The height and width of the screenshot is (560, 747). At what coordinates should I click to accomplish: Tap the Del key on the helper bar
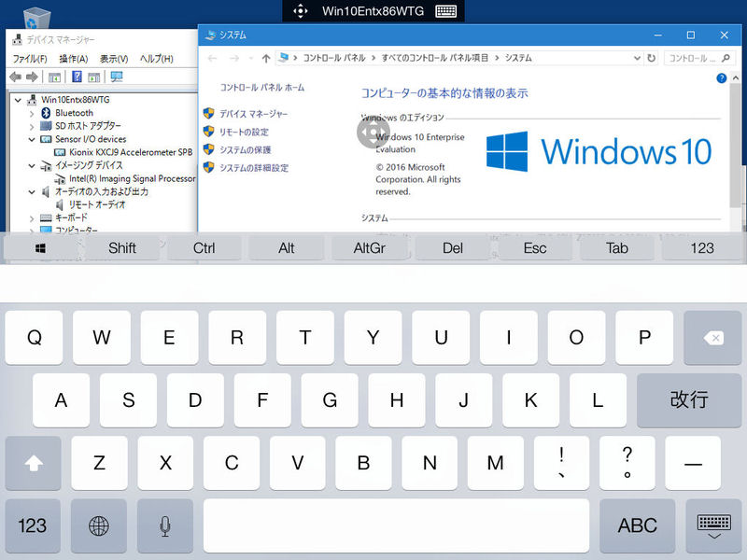click(453, 248)
